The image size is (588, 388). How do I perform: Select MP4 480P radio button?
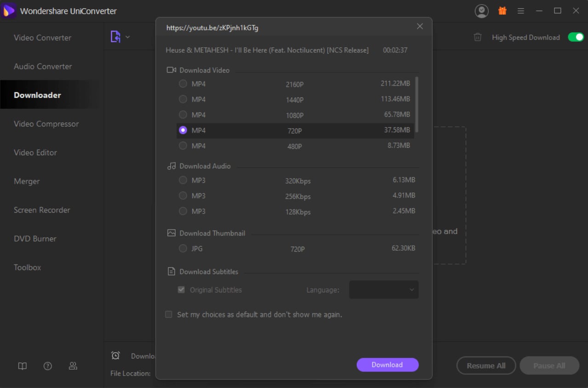coord(183,146)
